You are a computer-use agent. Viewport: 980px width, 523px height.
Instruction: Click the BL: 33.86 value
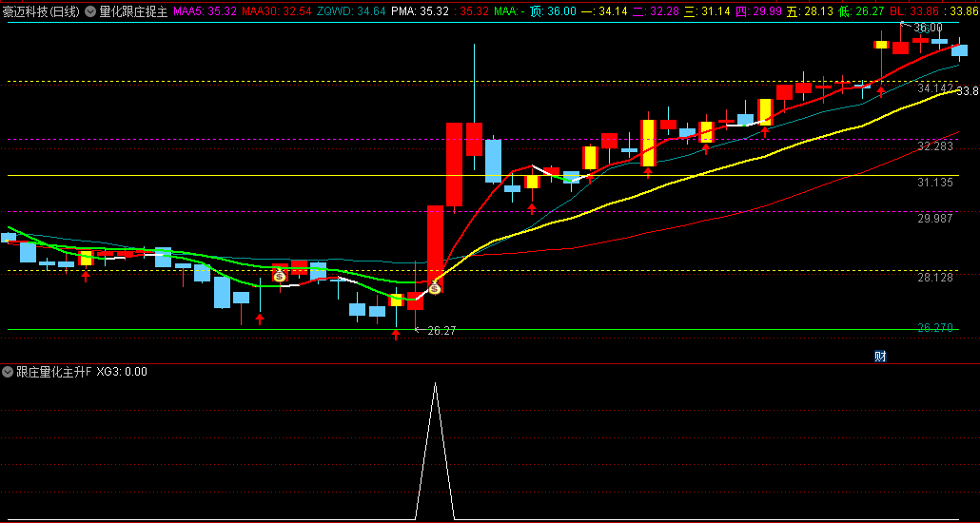(915, 10)
